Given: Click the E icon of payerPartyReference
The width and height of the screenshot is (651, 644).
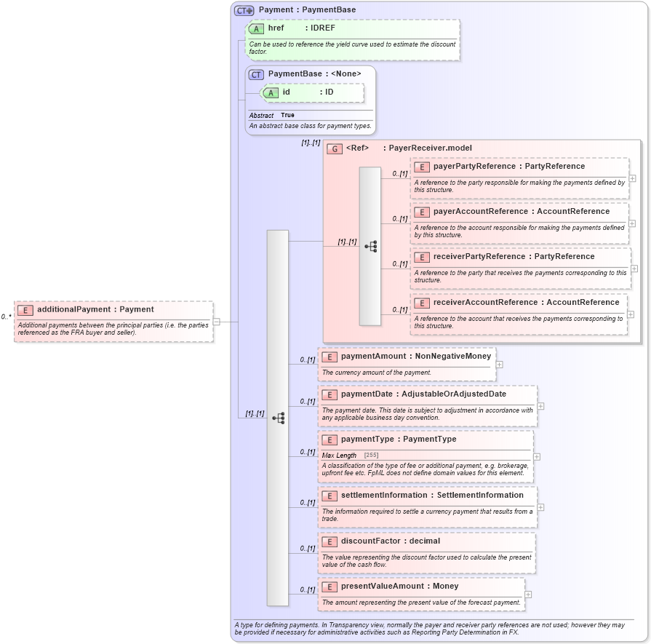Looking at the screenshot, I should pyautogui.click(x=422, y=167).
